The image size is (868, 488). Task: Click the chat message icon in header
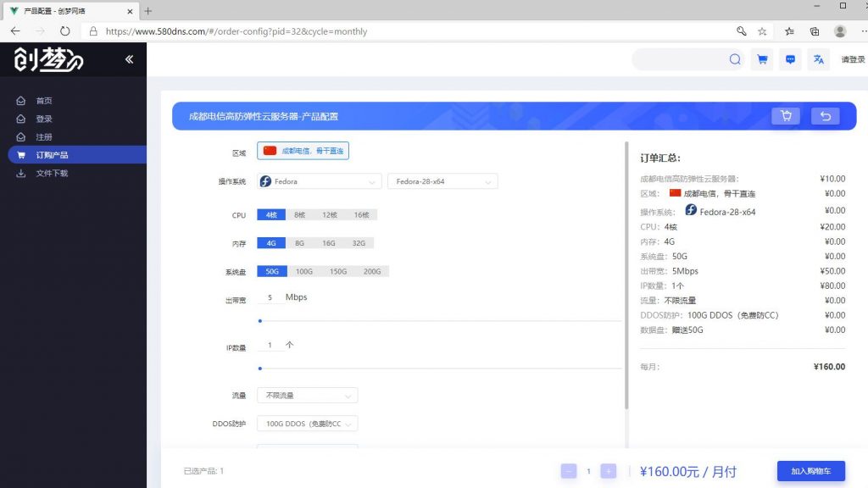tap(790, 58)
